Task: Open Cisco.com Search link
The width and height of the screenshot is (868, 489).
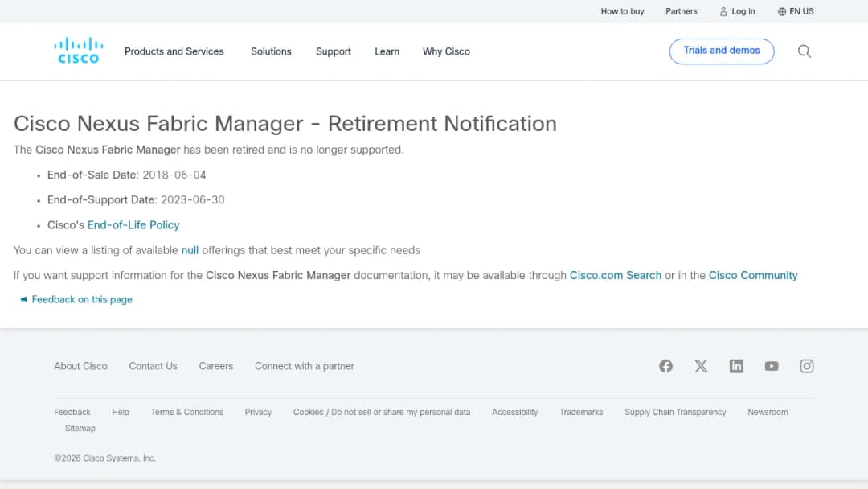Action: point(615,275)
